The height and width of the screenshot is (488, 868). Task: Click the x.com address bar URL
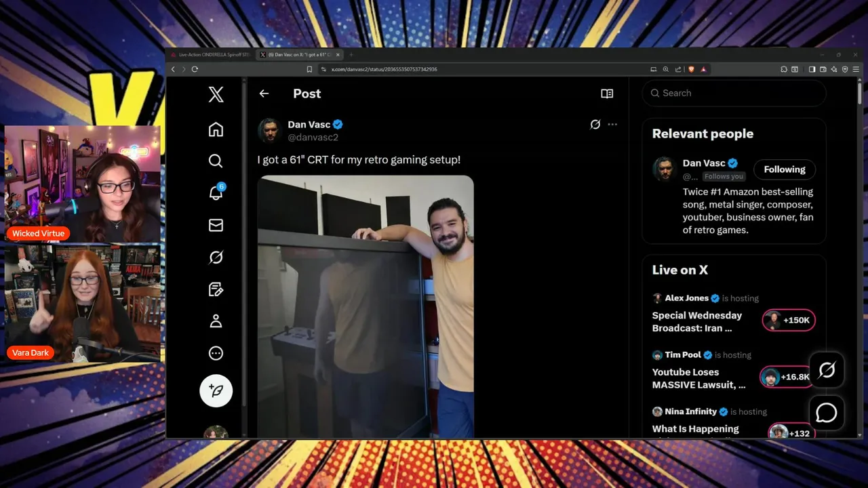[384, 69]
